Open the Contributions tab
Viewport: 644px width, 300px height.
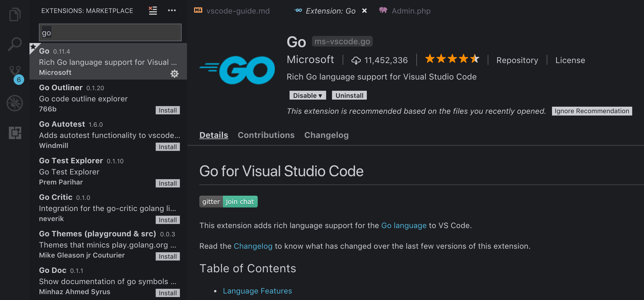[x=266, y=135]
